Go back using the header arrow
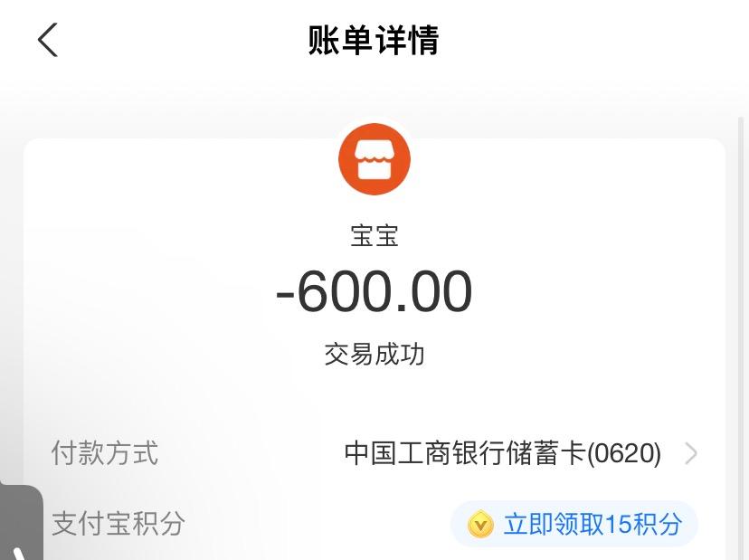This screenshot has width=749, height=560. click(48, 40)
